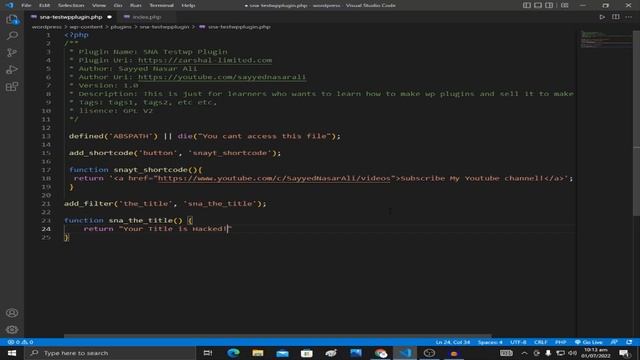
Task: Open the editor More Actions ellipsis
Action: coord(629,17)
